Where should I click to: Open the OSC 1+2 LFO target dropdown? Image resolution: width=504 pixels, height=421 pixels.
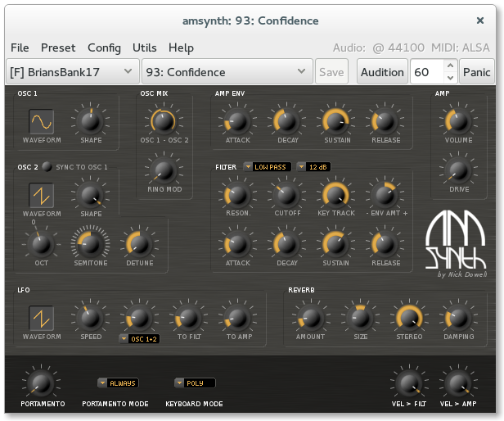pyautogui.click(x=139, y=339)
